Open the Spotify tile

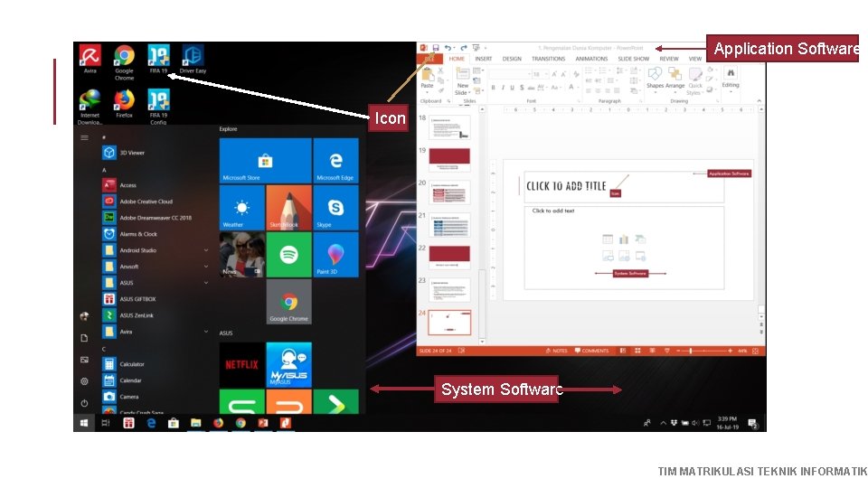pyautogui.click(x=288, y=255)
